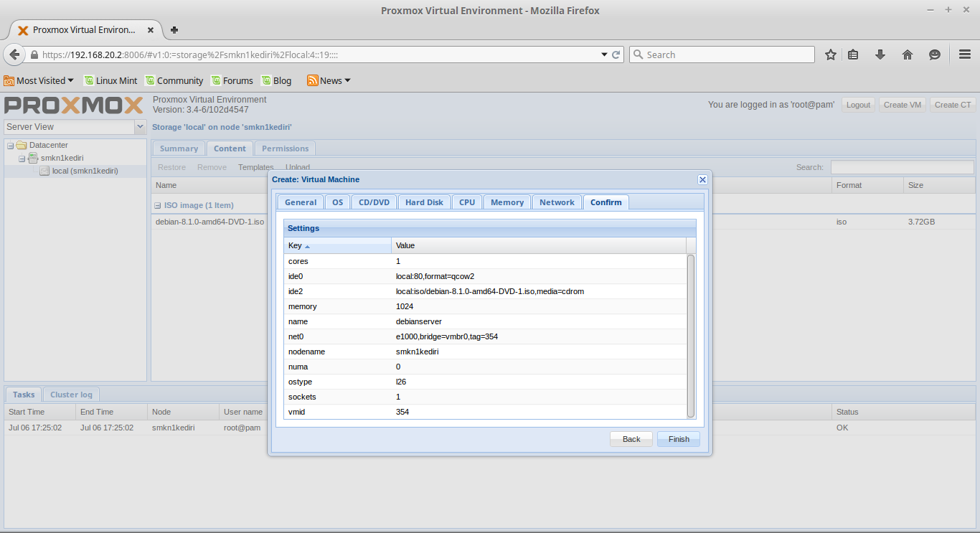
Task: Open the Server View dropdown
Action: (x=141, y=127)
